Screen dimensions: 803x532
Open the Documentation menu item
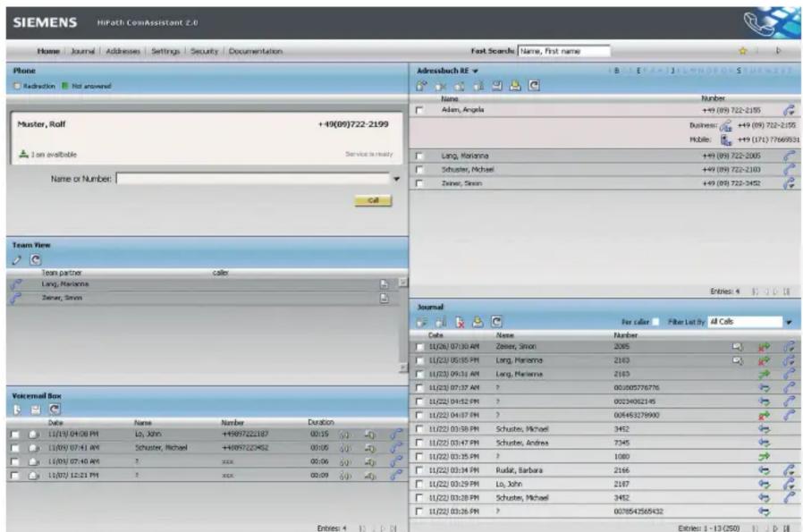point(256,51)
